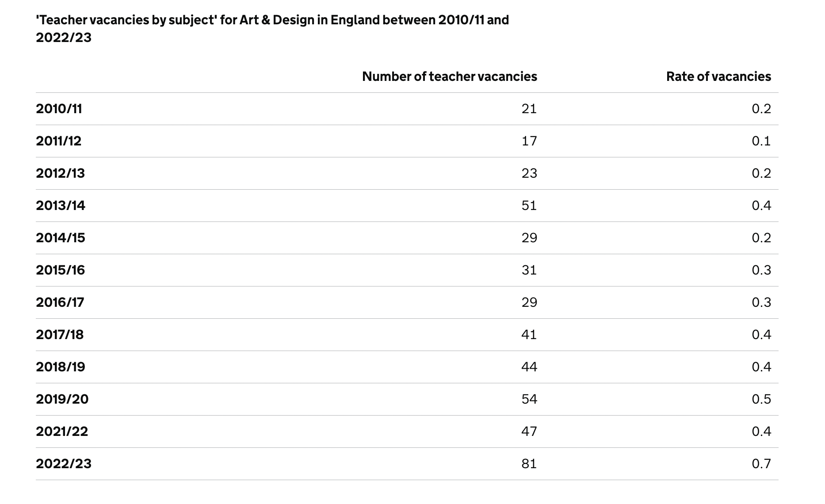
Task: Select the 2012/13 row label
Action: pyautogui.click(x=60, y=173)
